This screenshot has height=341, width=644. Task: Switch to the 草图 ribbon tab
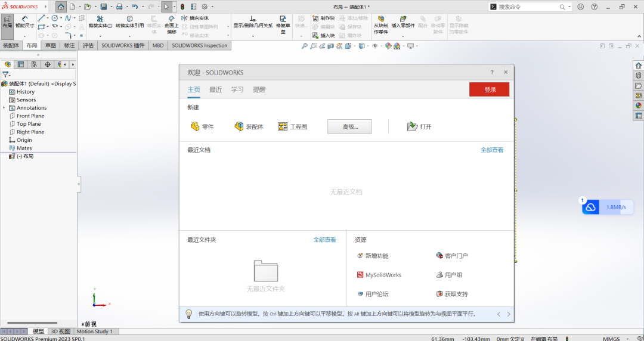[51, 45]
